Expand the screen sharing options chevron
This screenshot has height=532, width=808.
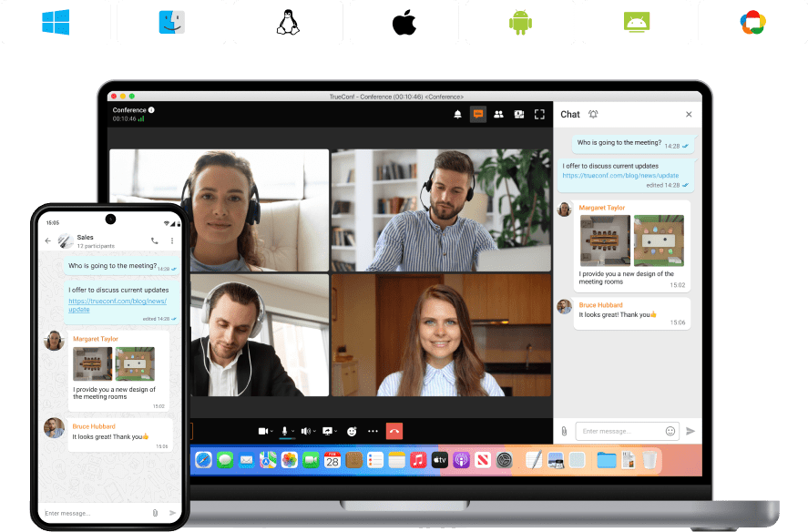[x=335, y=430]
